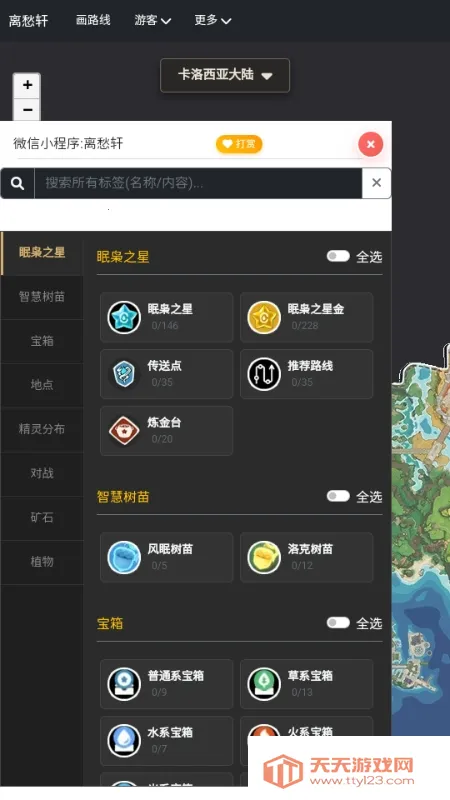This screenshot has width=450, height=800.
Task: Click the 眠枭之星 0/146 label
Action: [170, 317]
